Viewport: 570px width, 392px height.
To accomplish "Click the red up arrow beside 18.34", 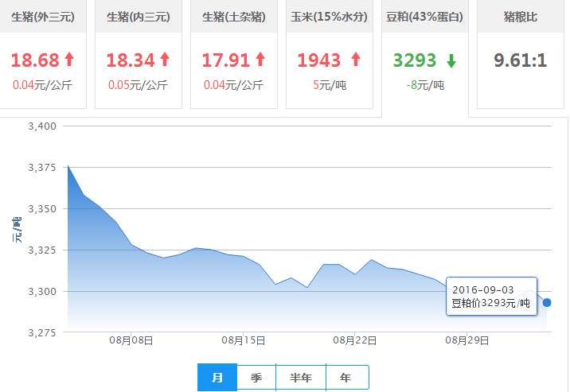I will [165, 59].
